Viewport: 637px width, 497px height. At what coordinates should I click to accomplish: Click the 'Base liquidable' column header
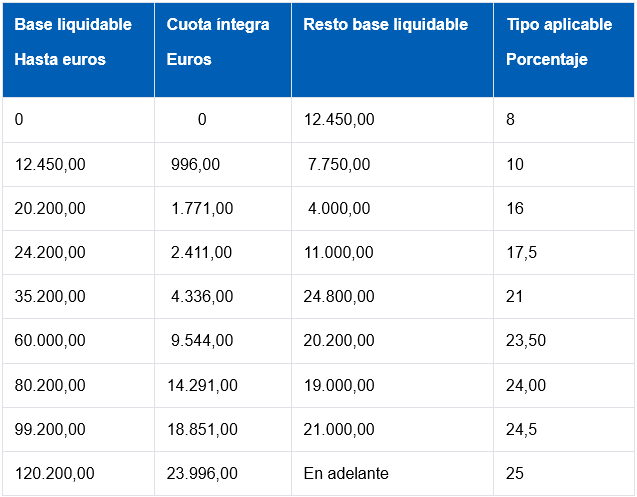point(73,25)
